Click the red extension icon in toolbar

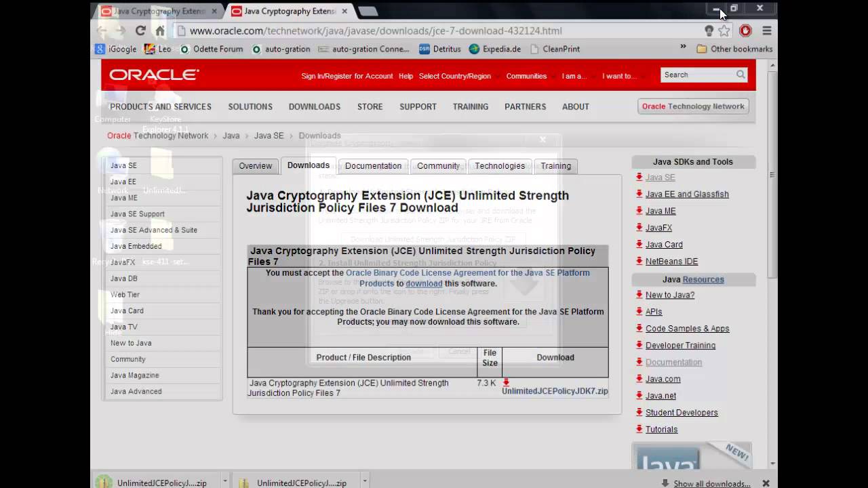745,30
